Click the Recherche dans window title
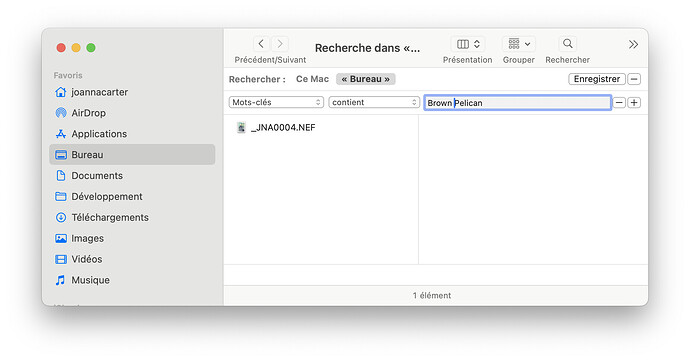 click(367, 48)
